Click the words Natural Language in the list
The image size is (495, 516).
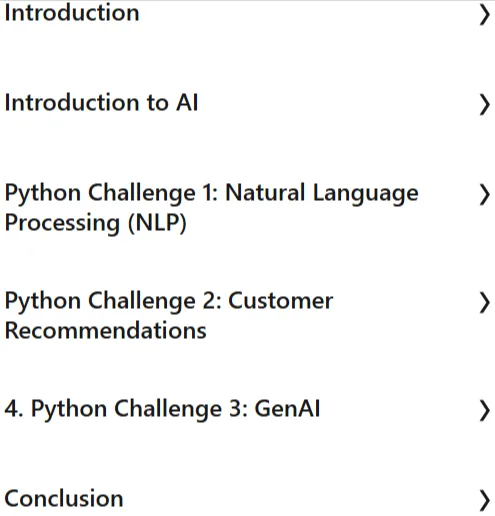tap(322, 193)
